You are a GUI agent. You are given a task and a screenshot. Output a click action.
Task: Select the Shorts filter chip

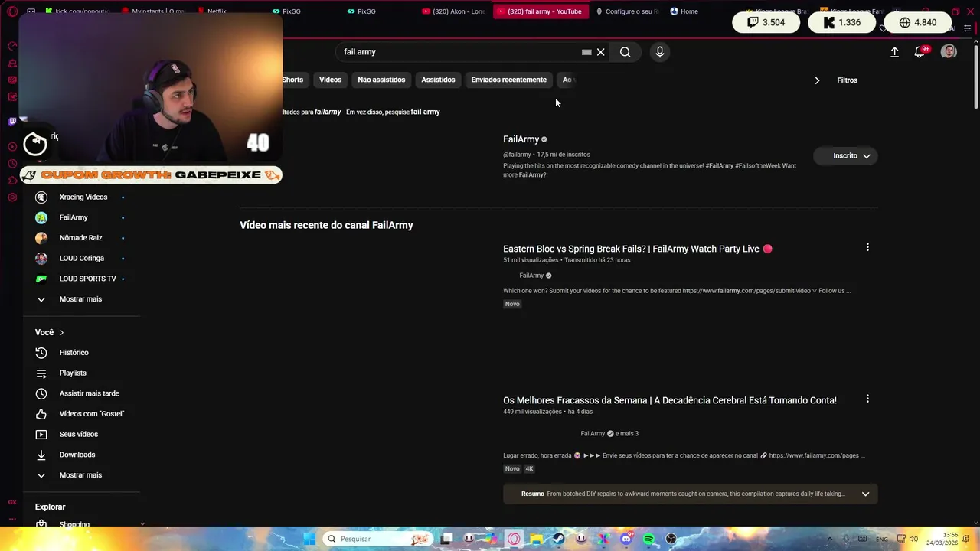coord(292,80)
